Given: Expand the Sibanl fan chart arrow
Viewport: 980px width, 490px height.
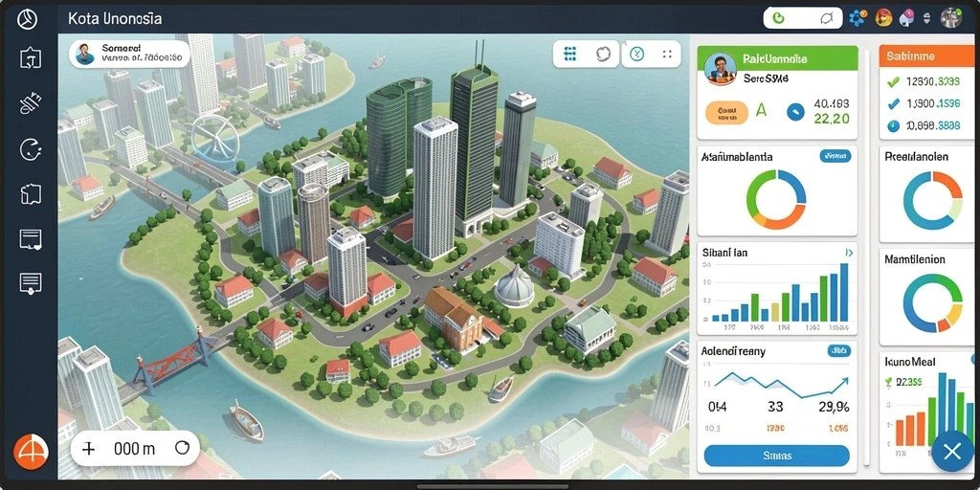Looking at the screenshot, I should tap(849, 253).
